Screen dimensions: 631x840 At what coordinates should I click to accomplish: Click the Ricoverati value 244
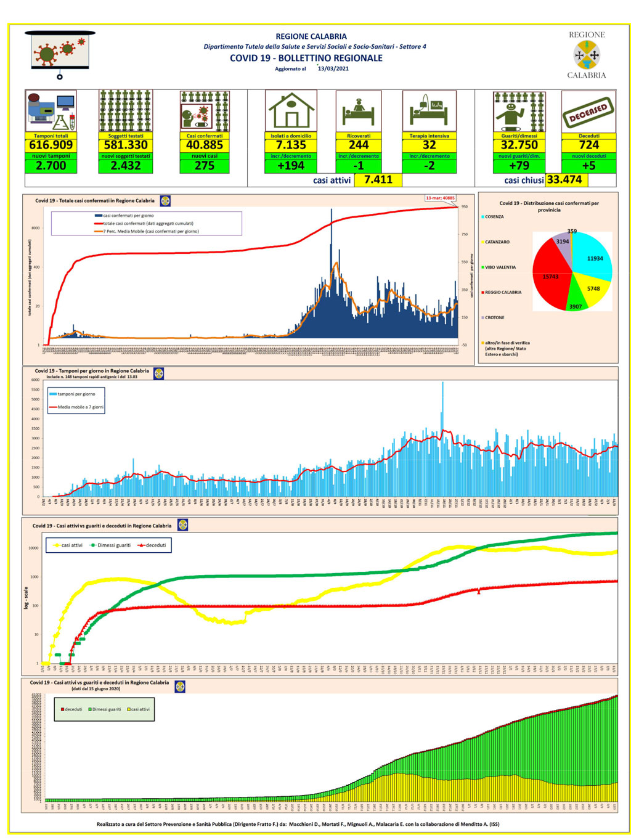(x=359, y=145)
